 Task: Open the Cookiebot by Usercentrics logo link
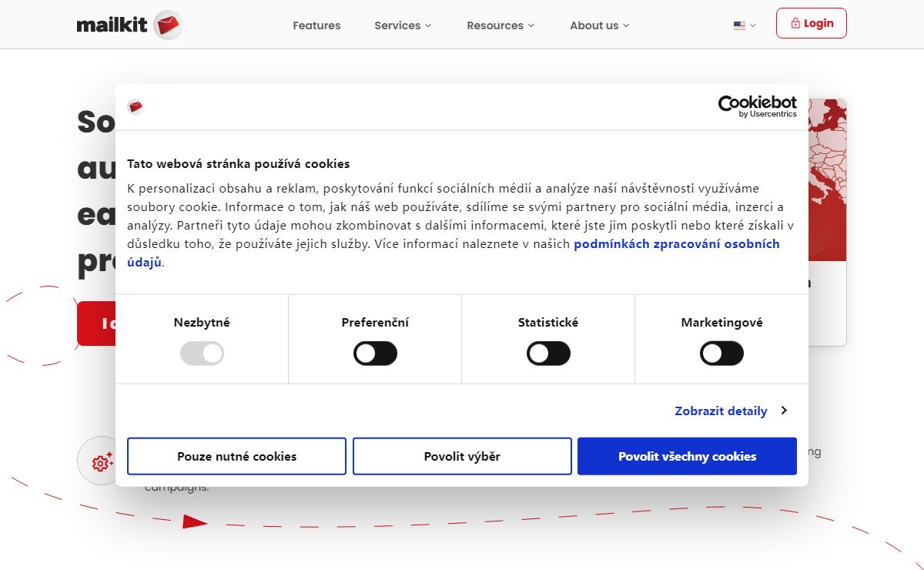[758, 106]
